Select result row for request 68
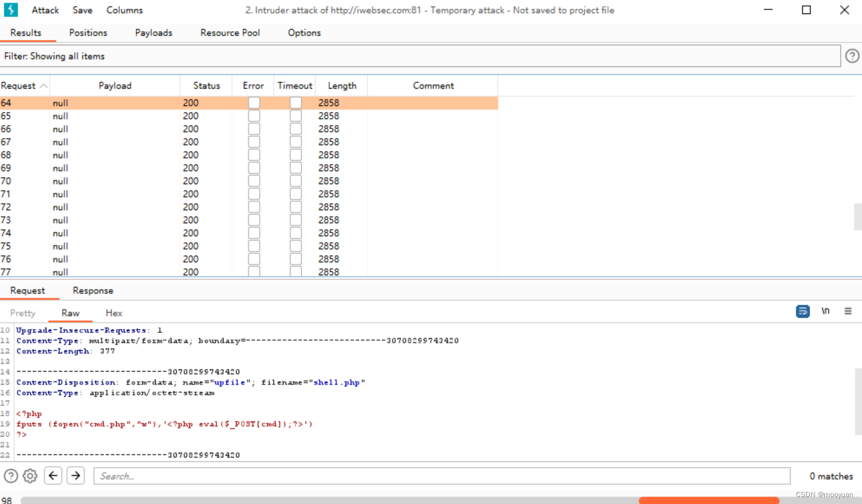Image resolution: width=862 pixels, height=504 pixels. click(249, 154)
